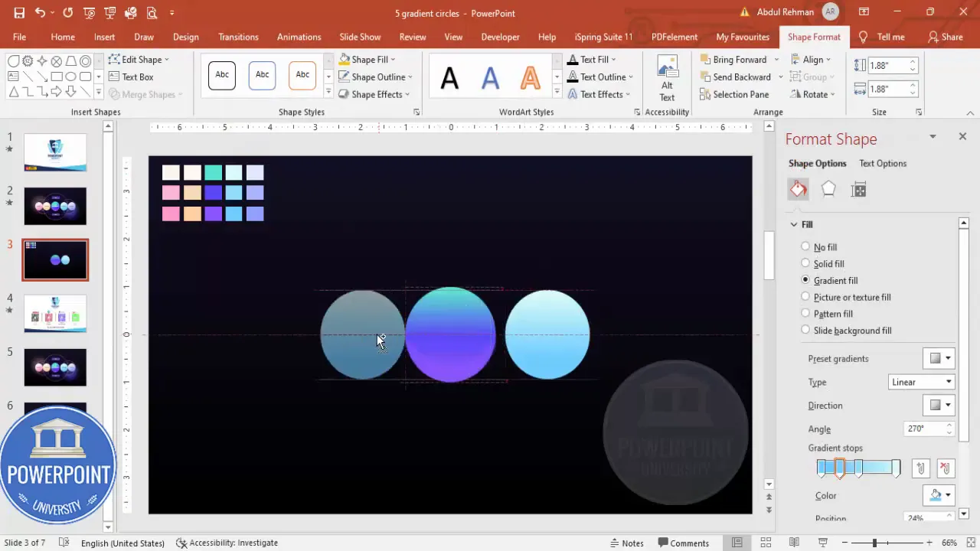This screenshot has height=551, width=980.
Task: Open Size & Properties tab icon
Action: point(858,190)
